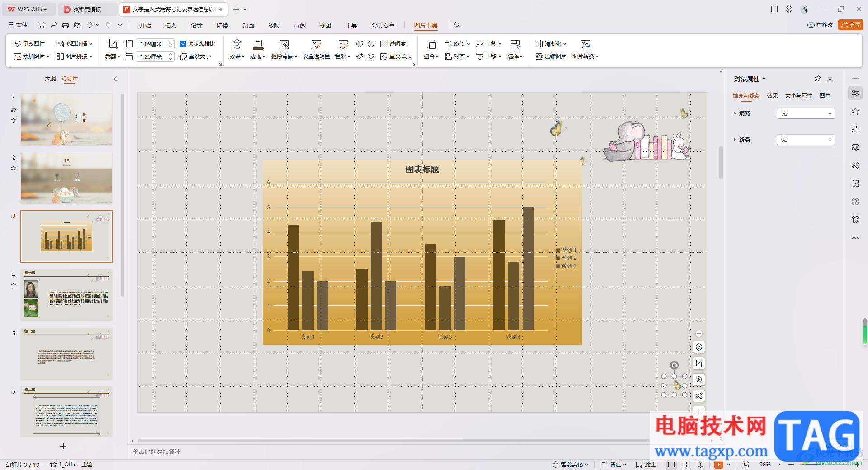Viewport: 868px width, 470px height.
Task: Click the Share (分享) button
Action: [850, 25]
